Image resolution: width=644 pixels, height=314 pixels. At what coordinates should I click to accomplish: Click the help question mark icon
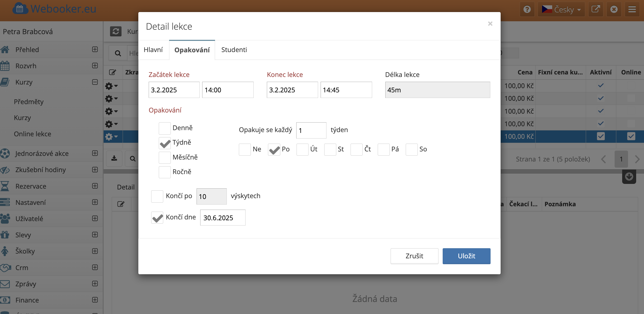point(527,10)
